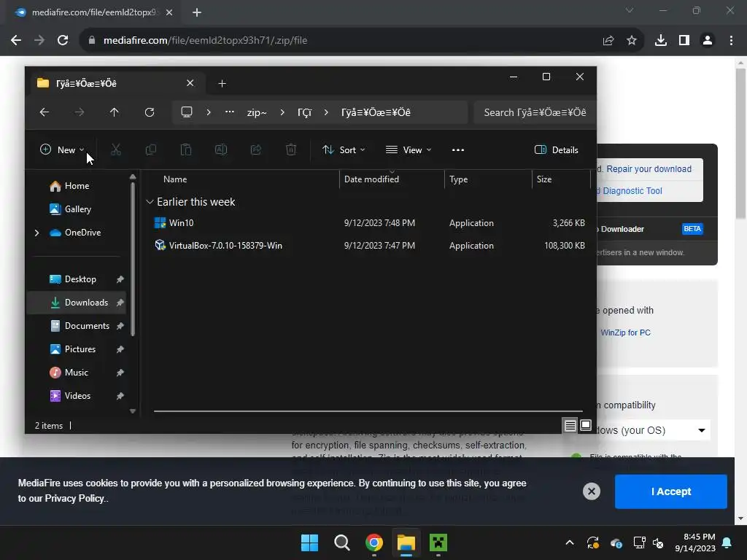Bookmark this page with star icon

point(632,41)
